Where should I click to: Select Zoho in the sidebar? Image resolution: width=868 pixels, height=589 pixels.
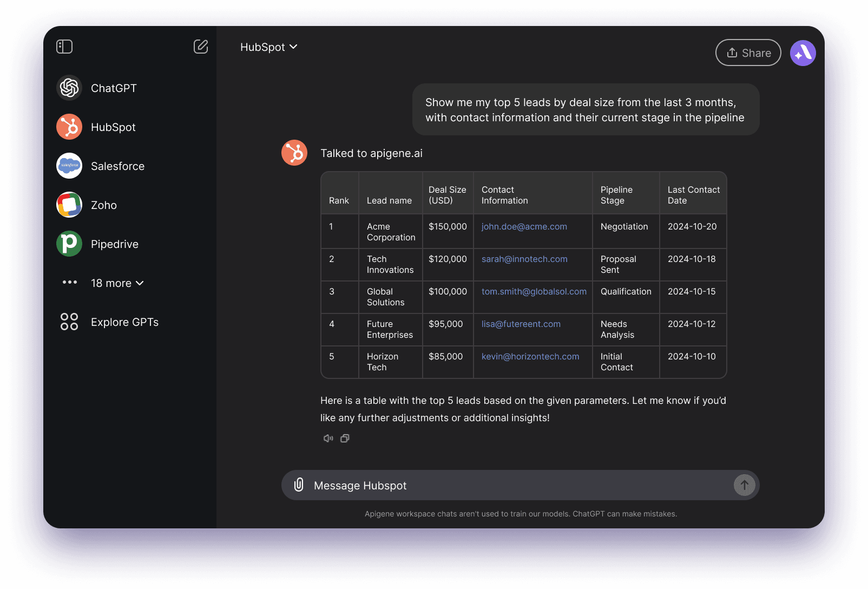click(x=104, y=205)
